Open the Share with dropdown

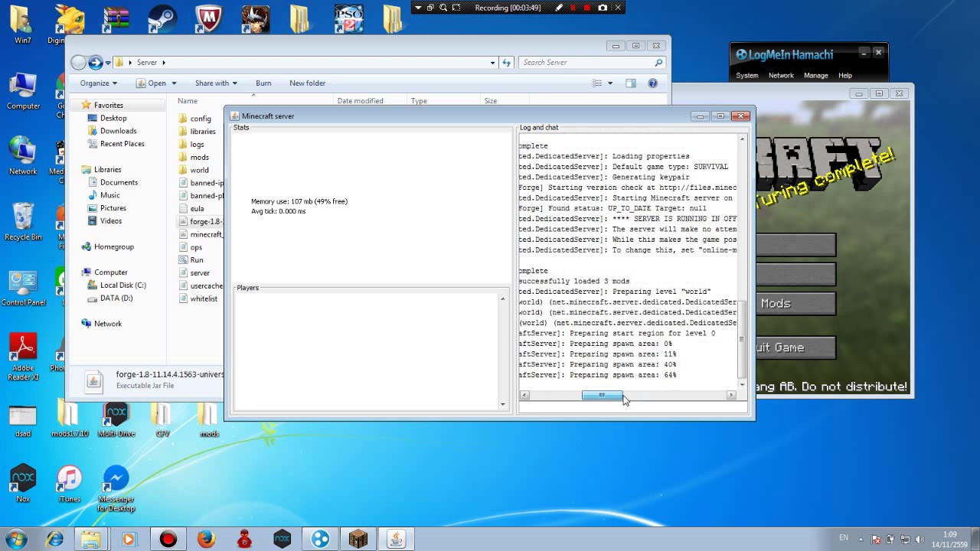[216, 83]
